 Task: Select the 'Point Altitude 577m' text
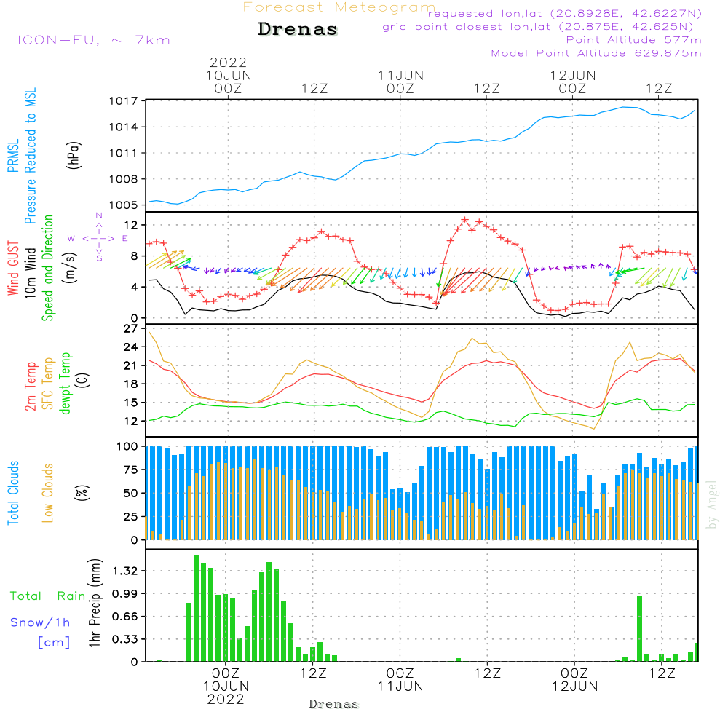coord(634,40)
